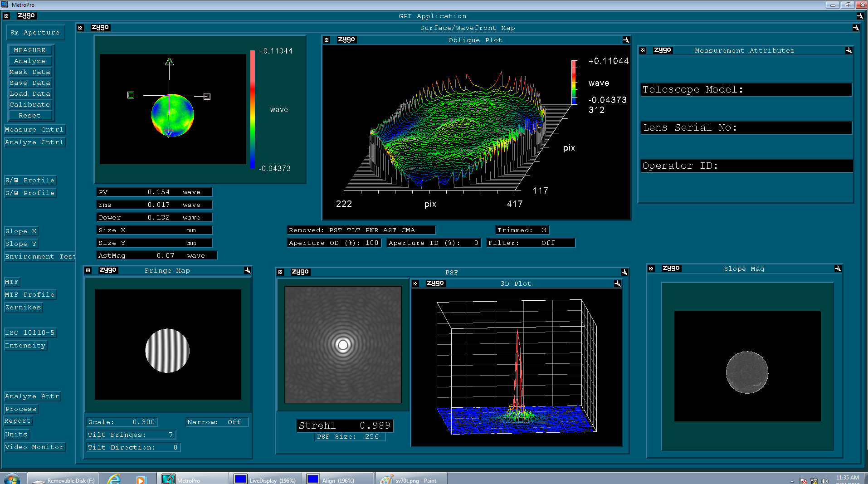Click the volume speaker icon in the system tray

click(x=824, y=481)
